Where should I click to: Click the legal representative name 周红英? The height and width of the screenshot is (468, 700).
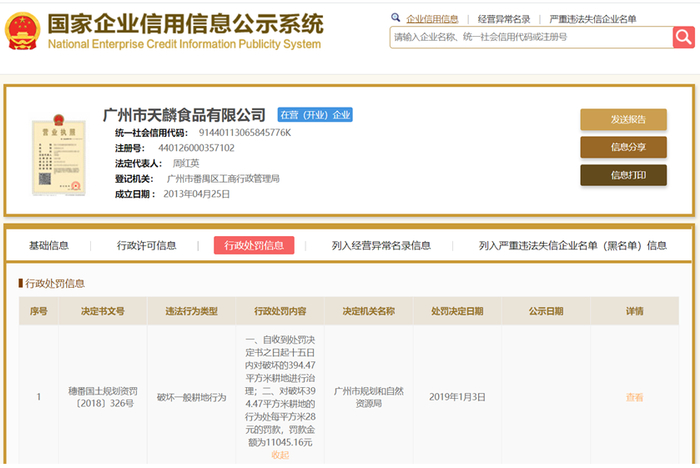coord(186,163)
